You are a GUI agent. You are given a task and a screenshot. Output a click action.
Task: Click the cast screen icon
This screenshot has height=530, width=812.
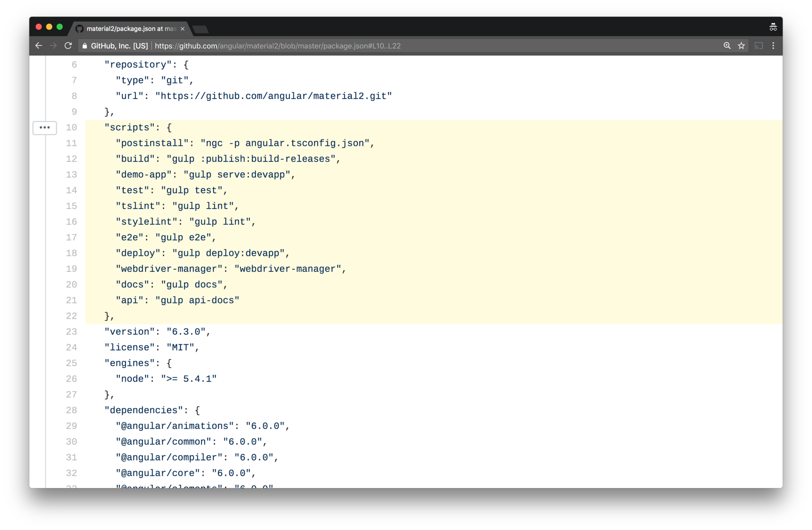coord(758,46)
